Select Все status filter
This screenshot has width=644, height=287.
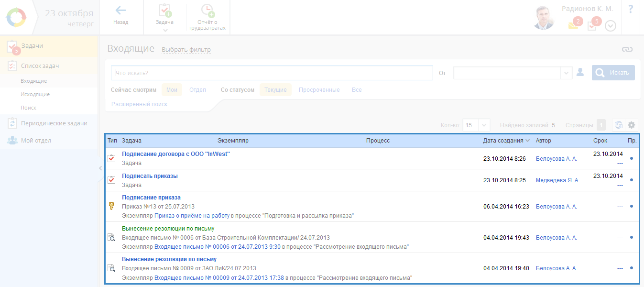coord(357,90)
